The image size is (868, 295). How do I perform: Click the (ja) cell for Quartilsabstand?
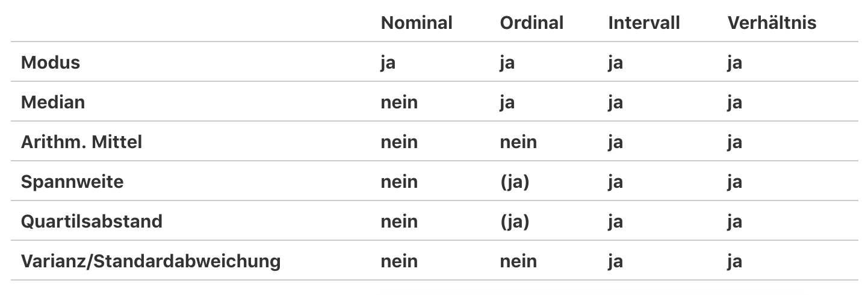[x=514, y=221]
